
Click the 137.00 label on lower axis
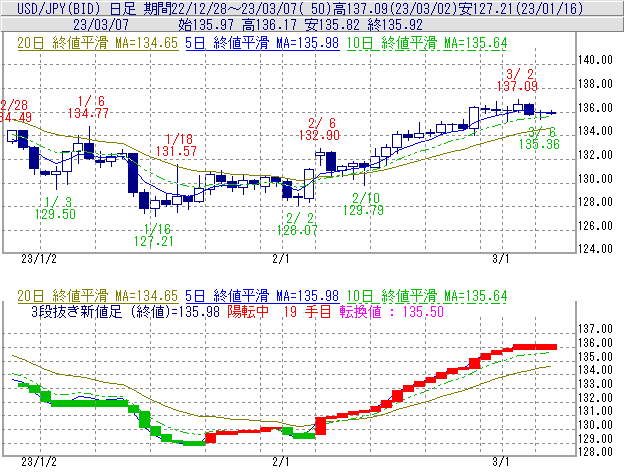coord(595,329)
